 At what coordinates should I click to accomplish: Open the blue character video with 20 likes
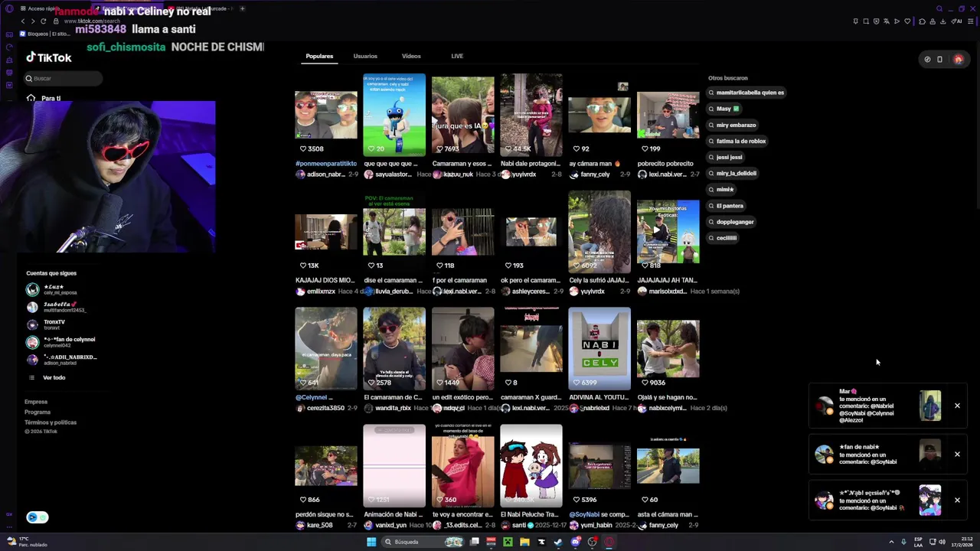394,115
